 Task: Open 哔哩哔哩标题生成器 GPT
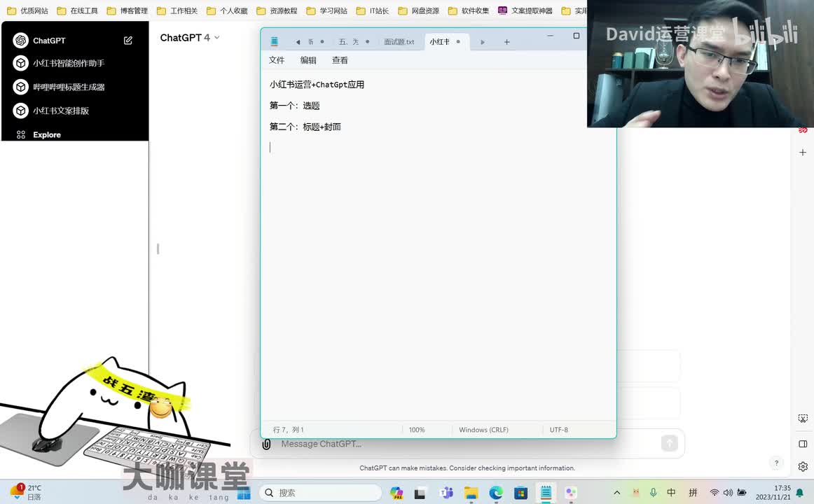pos(69,87)
